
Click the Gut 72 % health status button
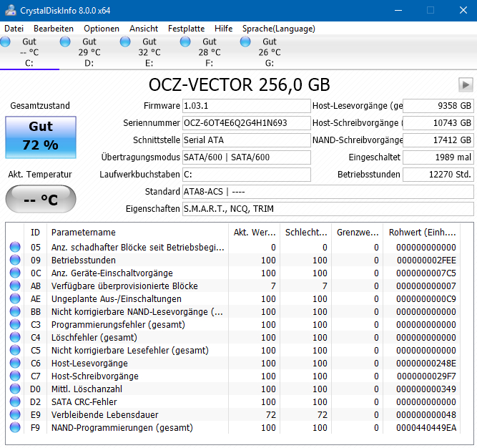[x=41, y=137]
